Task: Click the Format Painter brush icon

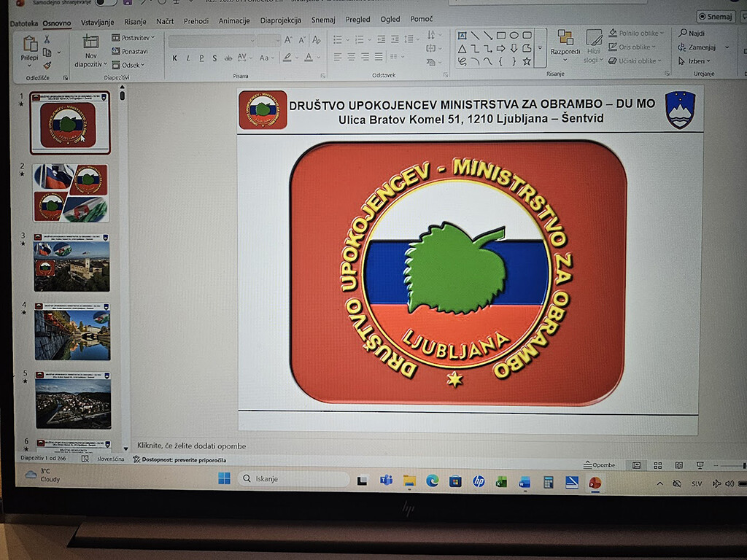Action: coord(47,66)
